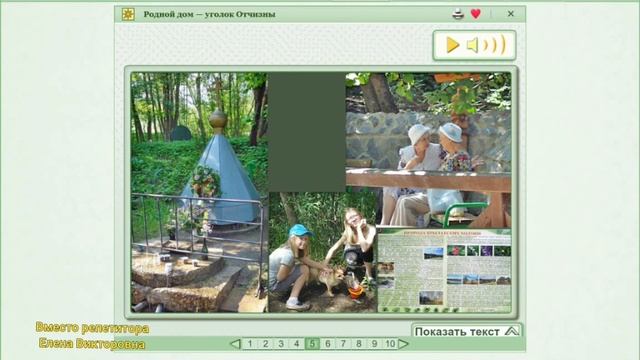Click the Показать текст button
640x360 pixels.
click(x=467, y=331)
